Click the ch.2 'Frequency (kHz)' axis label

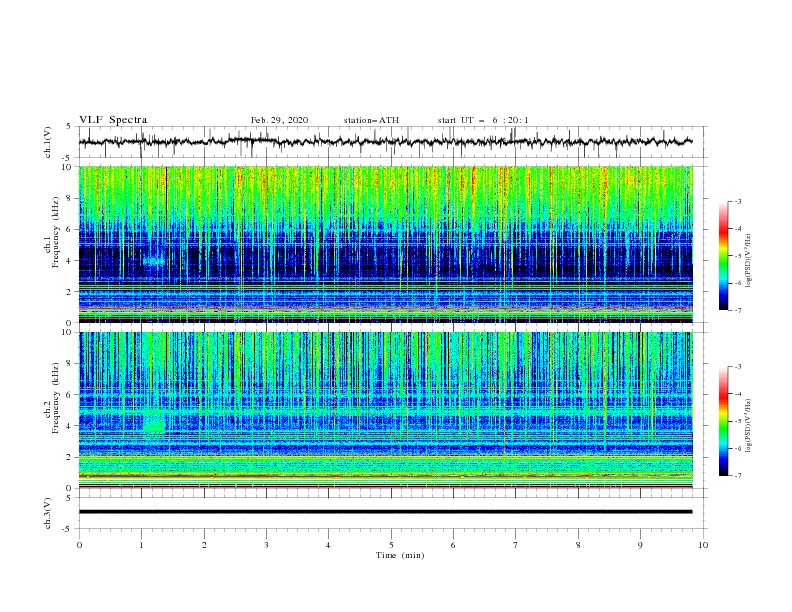click(56, 398)
